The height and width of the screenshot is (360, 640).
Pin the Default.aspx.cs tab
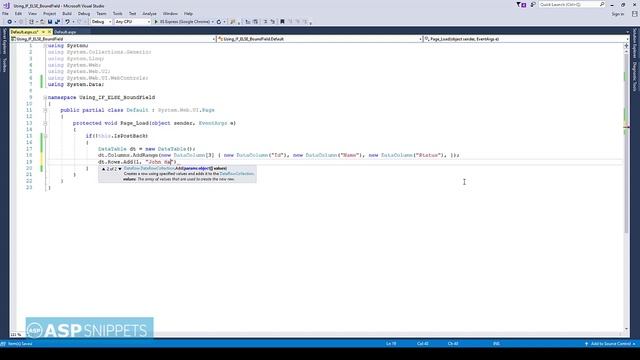click(43, 32)
